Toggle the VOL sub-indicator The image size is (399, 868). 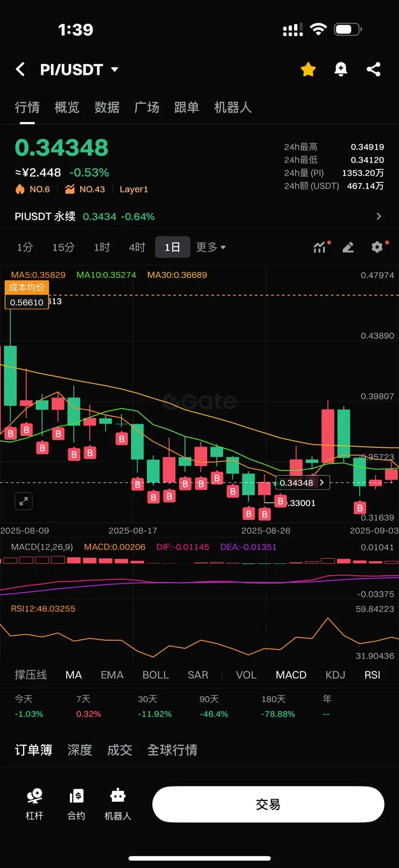tap(246, 675)
